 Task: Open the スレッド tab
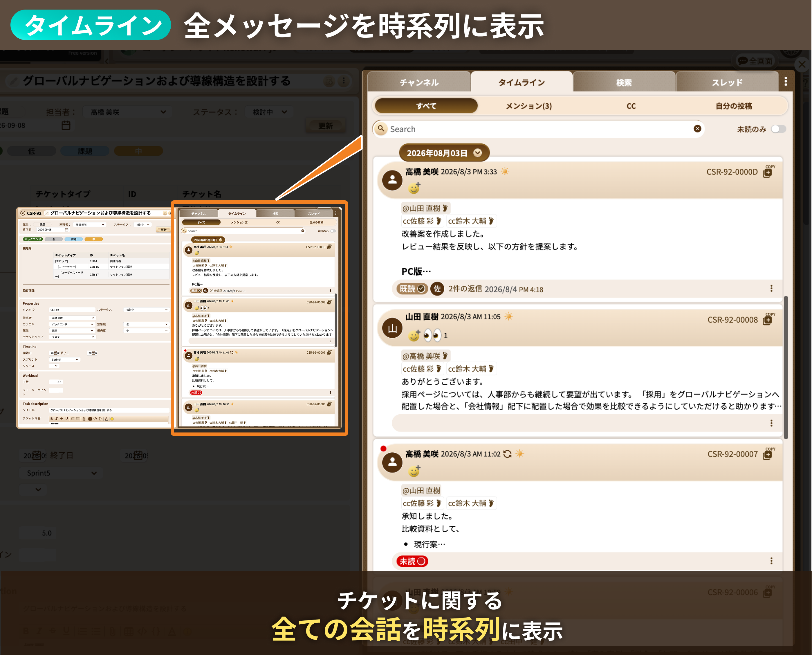coord(727,82)
